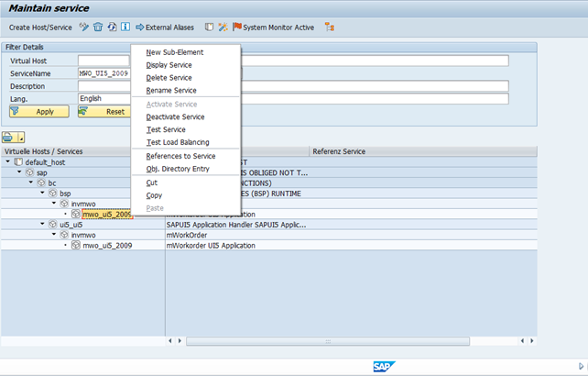The image size is (588, 376).
Task: Choose Deactivate Service in the context menu
Action: pos(175,116)
